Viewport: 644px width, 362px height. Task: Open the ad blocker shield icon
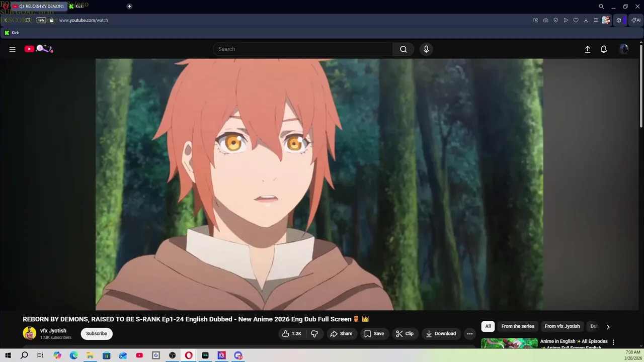pyautogui.click(x=556, y=20)
